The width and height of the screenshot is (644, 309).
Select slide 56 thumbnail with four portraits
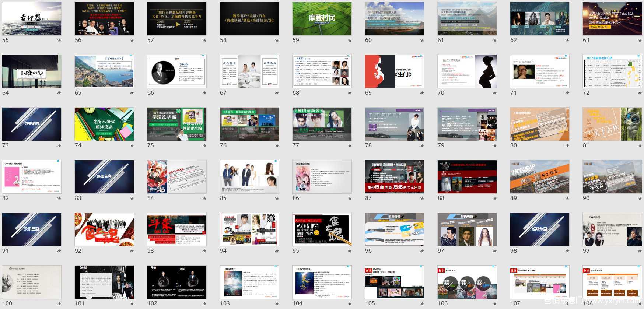click(104, 19)
